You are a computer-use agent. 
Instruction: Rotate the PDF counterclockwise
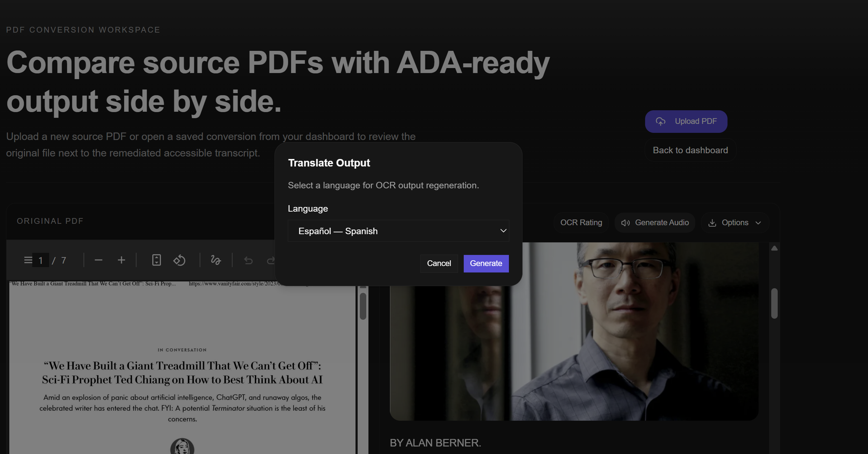(x=179, y=260)
